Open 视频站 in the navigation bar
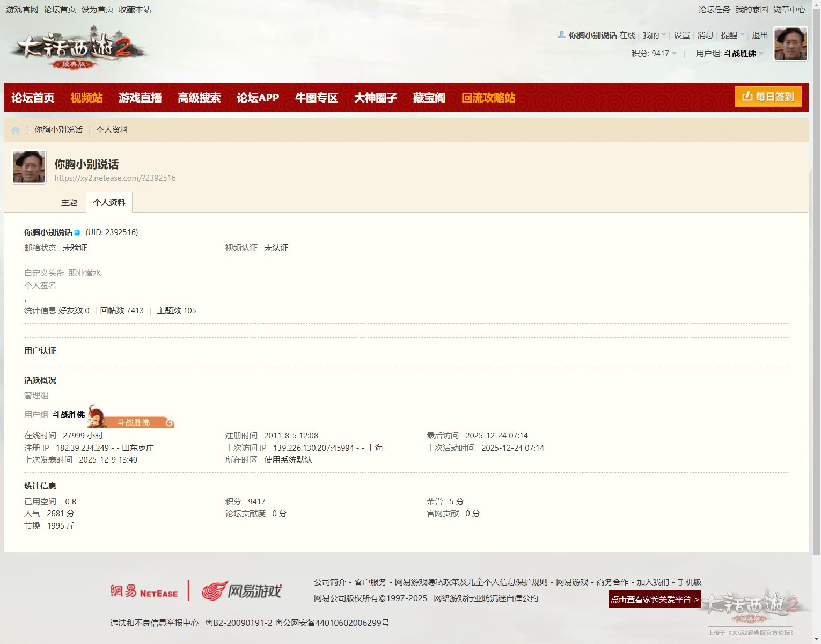 pos(86,98)
